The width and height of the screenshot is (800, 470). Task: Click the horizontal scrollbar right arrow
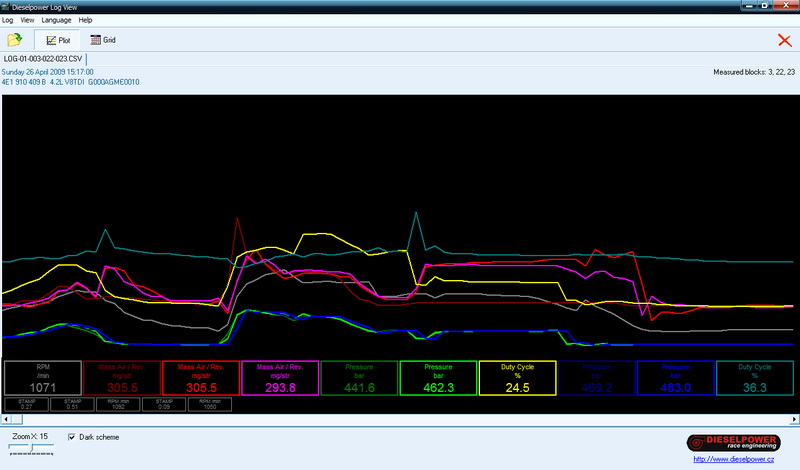(x=794, y=419)
